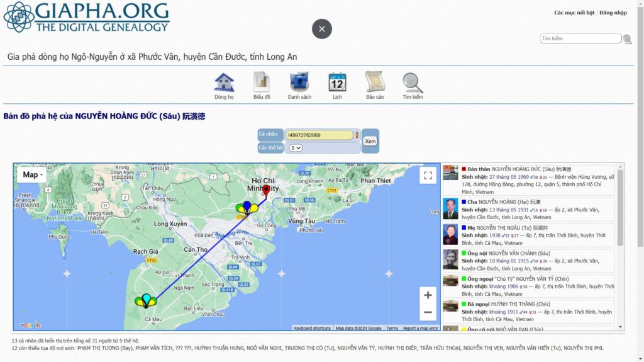Open the Cha NGUYỄN HOÀNG photo thumbnail
This screenshot has width=644, height=362.
450,209
